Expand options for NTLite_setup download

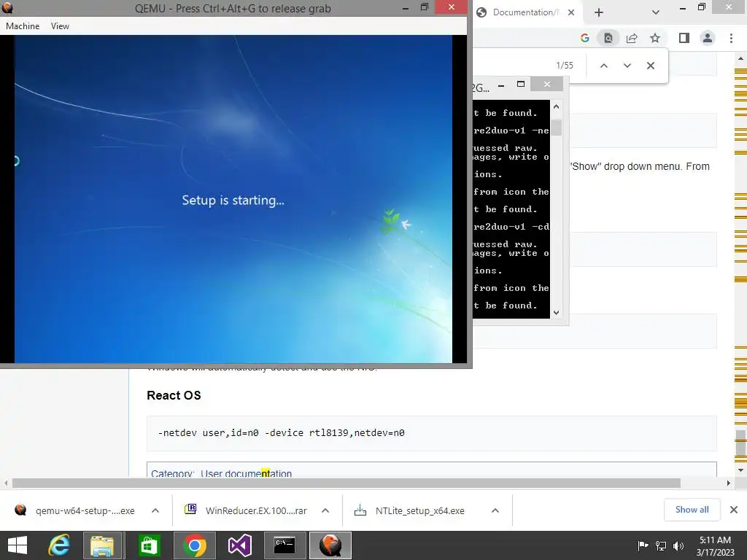click(495, 510)
